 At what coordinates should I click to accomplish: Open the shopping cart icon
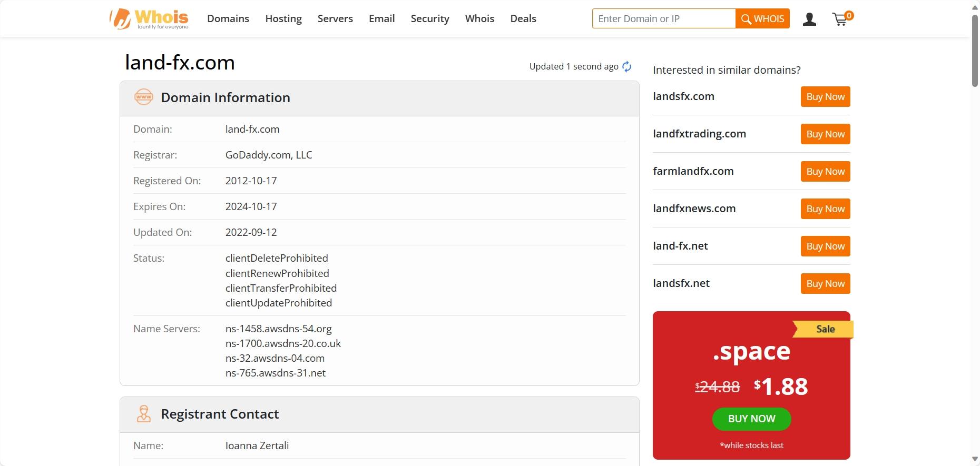coord(842,19)
